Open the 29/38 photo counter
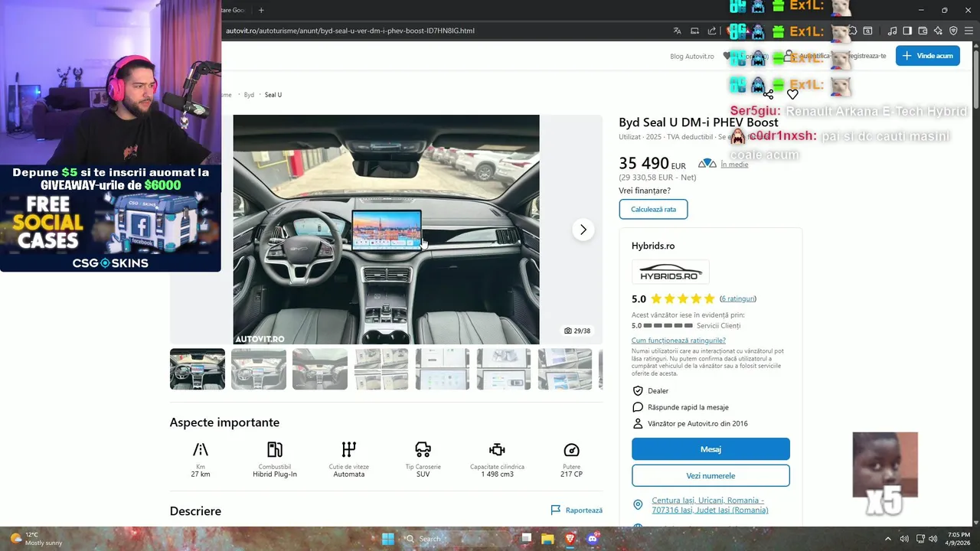The height and width of the screenshot is (551, 980). [x=577, y=331]
